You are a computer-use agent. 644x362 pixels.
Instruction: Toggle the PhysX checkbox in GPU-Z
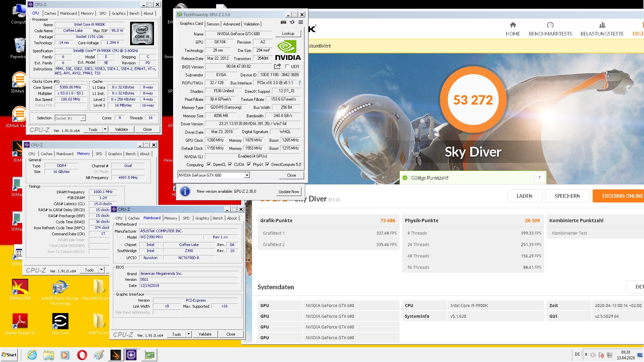click(x=249, y=165)
